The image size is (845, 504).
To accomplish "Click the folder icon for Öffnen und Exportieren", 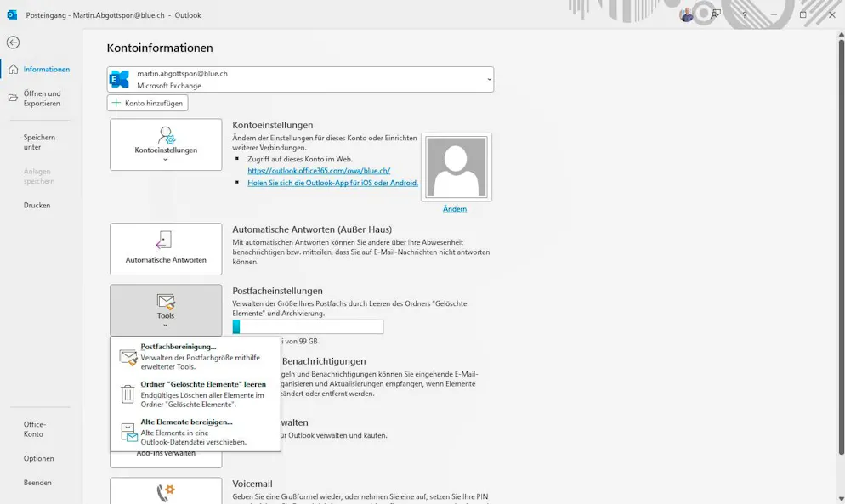I will 13,98.
